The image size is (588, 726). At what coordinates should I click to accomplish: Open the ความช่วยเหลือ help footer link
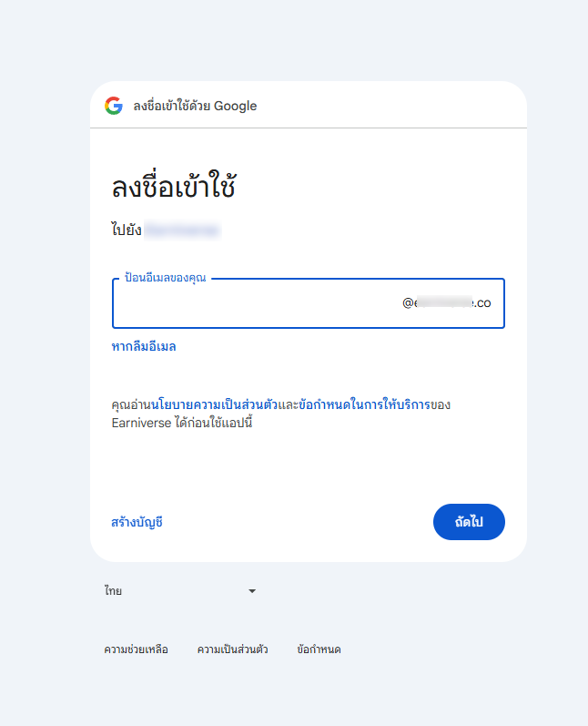[136, 649]
